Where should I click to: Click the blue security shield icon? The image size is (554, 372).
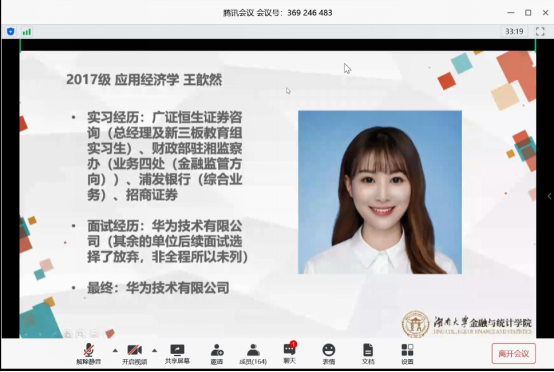[11, 31]
